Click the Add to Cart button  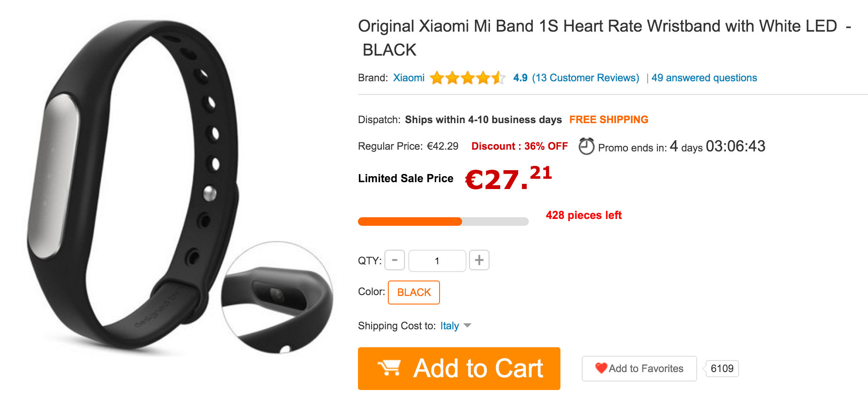(x=459, y=369)
